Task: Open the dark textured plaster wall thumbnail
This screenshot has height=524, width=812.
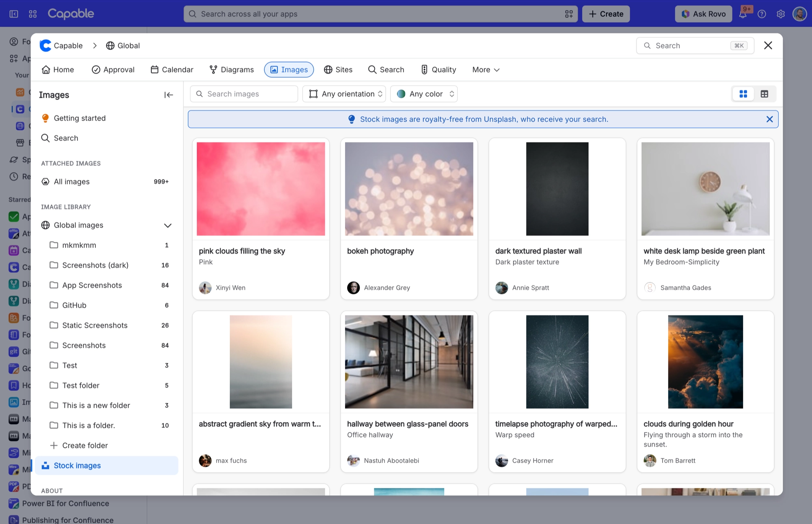Action: coord(557,189)
